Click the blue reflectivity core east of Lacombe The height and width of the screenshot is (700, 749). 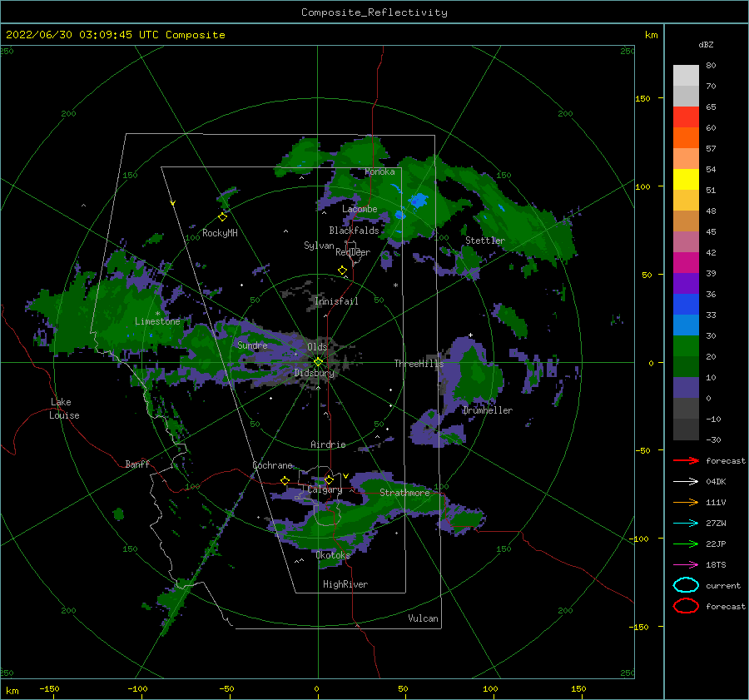point(419,201)
